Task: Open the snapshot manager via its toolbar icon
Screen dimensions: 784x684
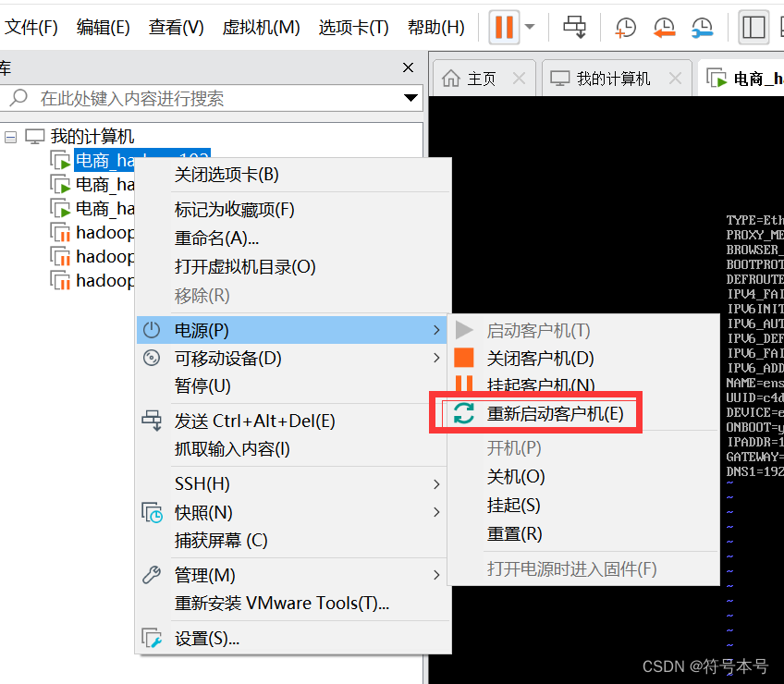Action: click(x=703, y=28)
